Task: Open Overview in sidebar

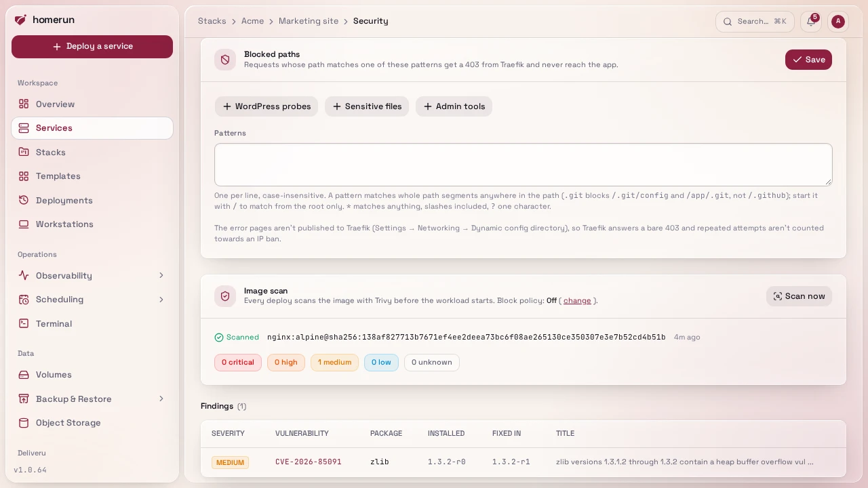Action: [92, 104]
